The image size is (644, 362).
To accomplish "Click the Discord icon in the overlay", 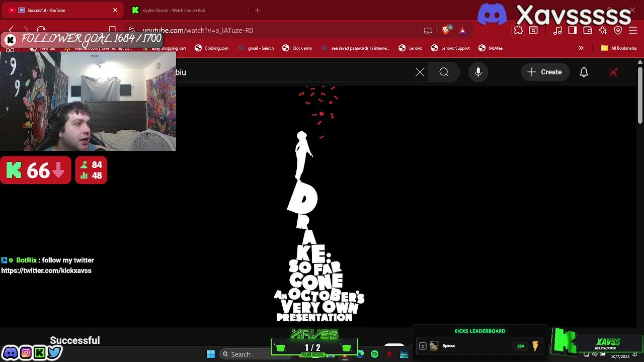I will click(10, 353).
